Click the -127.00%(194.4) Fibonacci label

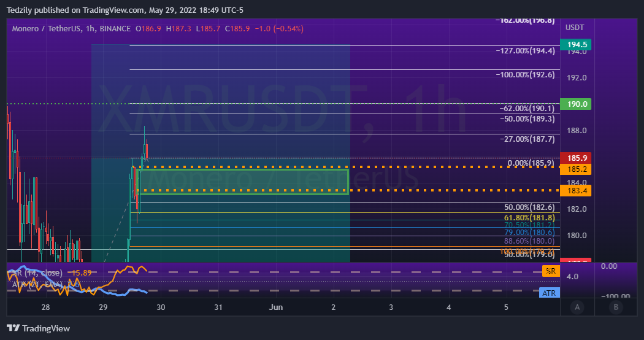525,51
